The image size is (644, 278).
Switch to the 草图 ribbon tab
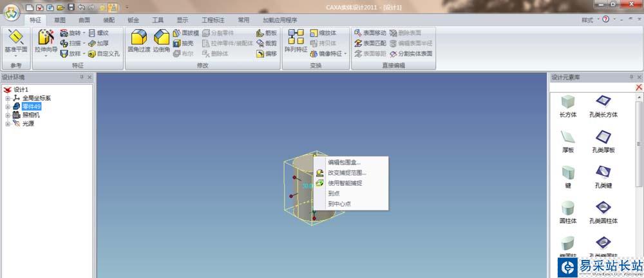(x=60, y=20)
